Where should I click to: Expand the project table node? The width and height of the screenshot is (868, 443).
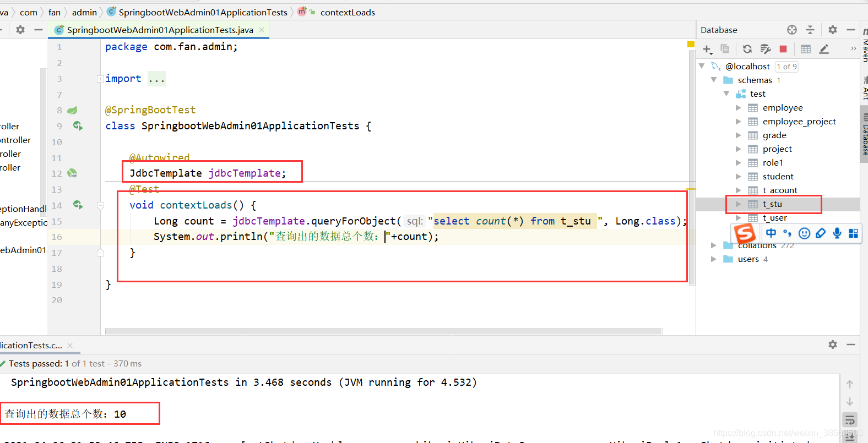(739, 149)
